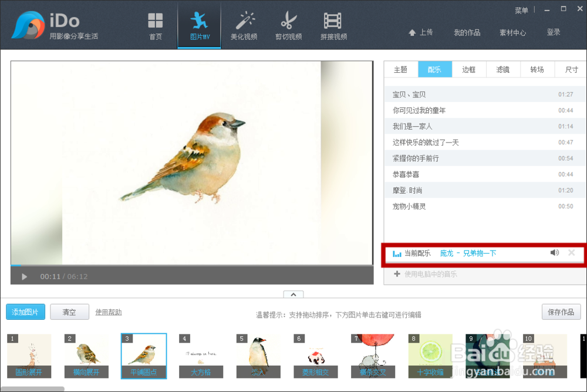The image size is (587, 392).
Task: Select the song 你可见过我的童年
Action: coord(485,110)
